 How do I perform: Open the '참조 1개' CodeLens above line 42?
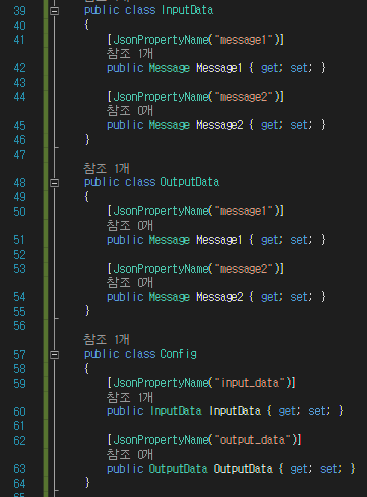pos(130,53)
